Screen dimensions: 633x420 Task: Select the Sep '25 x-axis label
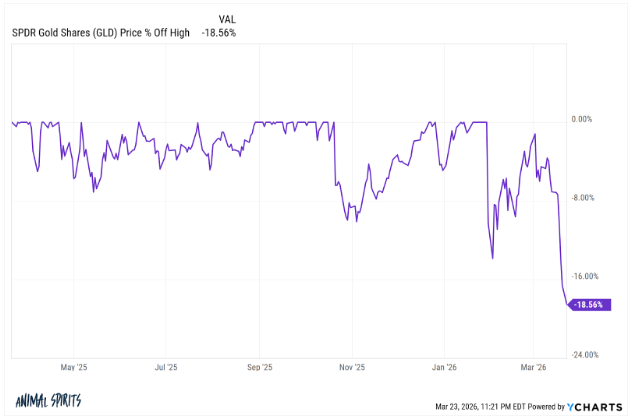(260, 367)
